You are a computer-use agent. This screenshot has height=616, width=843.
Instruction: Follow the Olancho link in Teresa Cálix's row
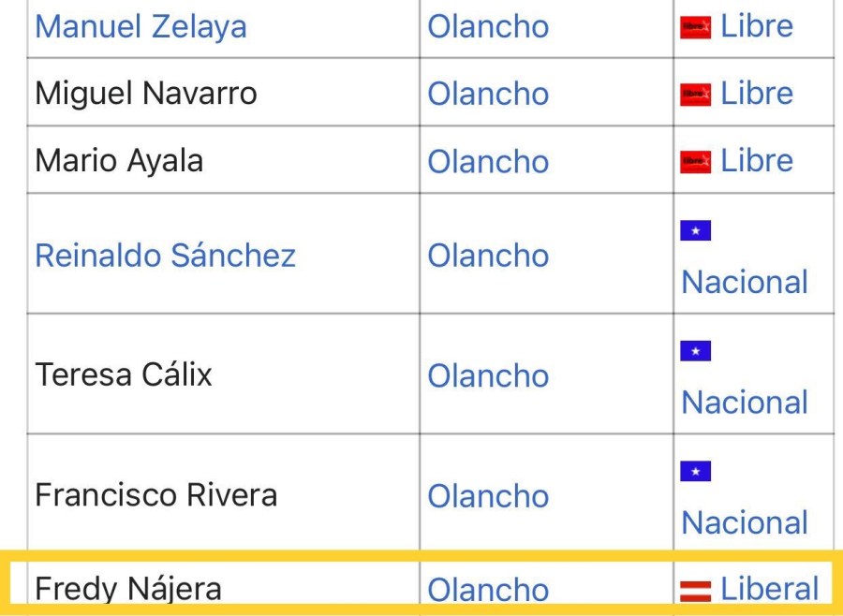488,376
